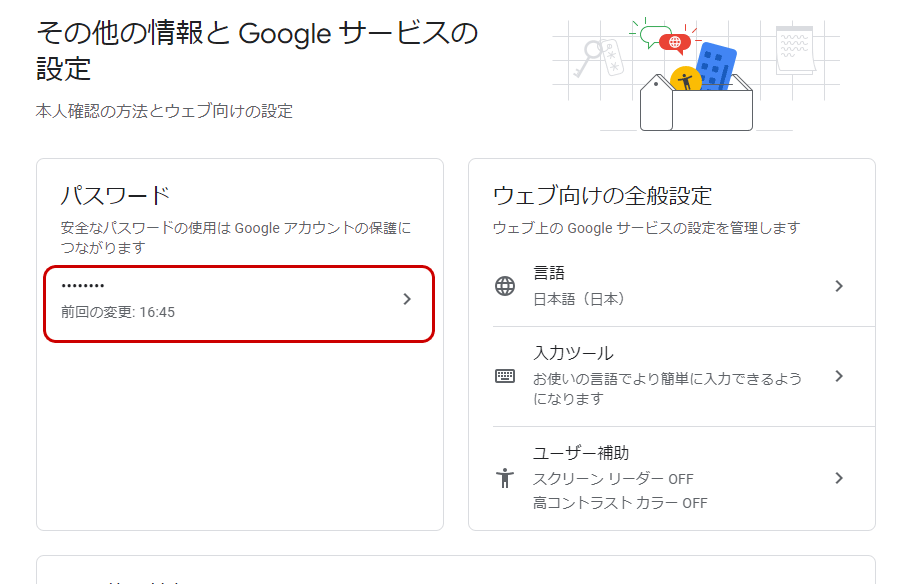903x584 pixels.
Task: Toggle the password visibility by clicking masked dots
Action: click(80, 285)
